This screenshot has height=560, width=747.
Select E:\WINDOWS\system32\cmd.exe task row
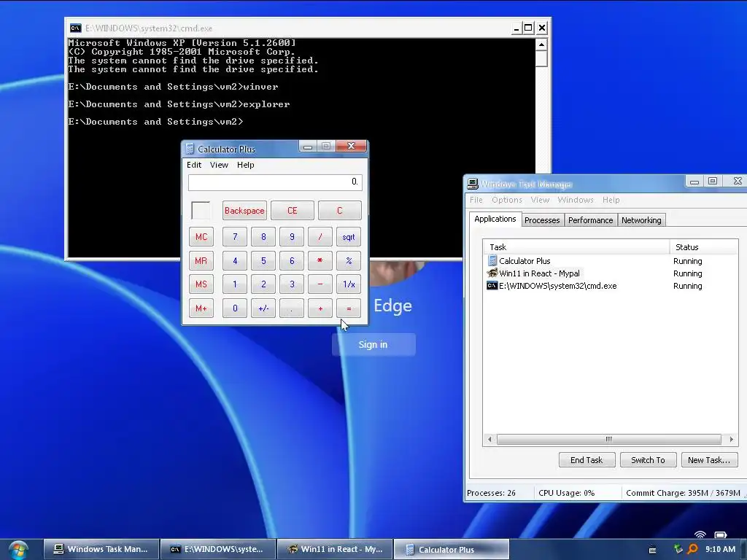(x=611, y=286)
